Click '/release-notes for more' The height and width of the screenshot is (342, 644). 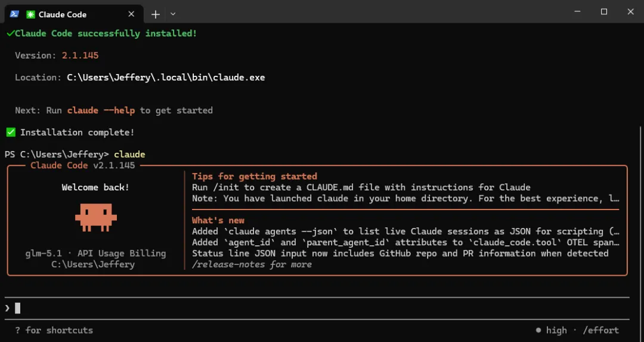[252, 264]
